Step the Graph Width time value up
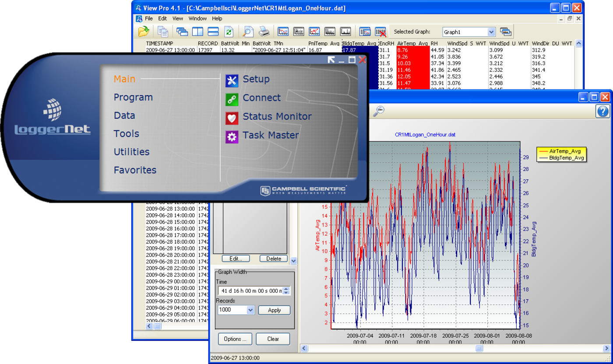The width and height of the screenshot is (613, 364). pyautogui.click(x=286, y=289)
